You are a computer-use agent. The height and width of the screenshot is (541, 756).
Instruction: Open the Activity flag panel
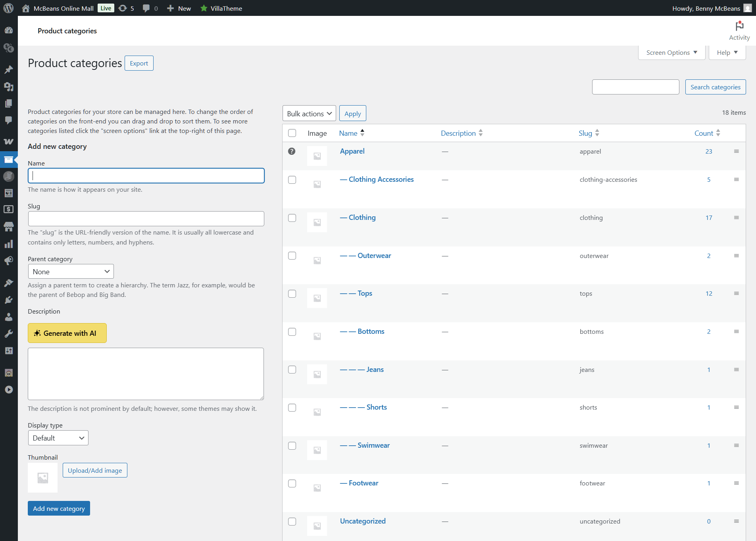(x=739, y=31)
